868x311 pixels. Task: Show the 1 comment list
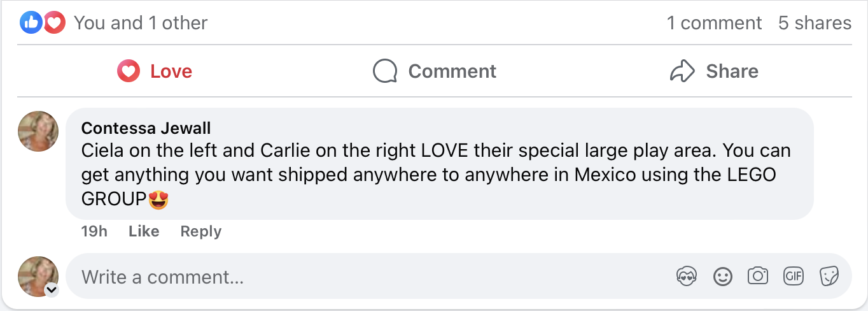tap(714, 24)
